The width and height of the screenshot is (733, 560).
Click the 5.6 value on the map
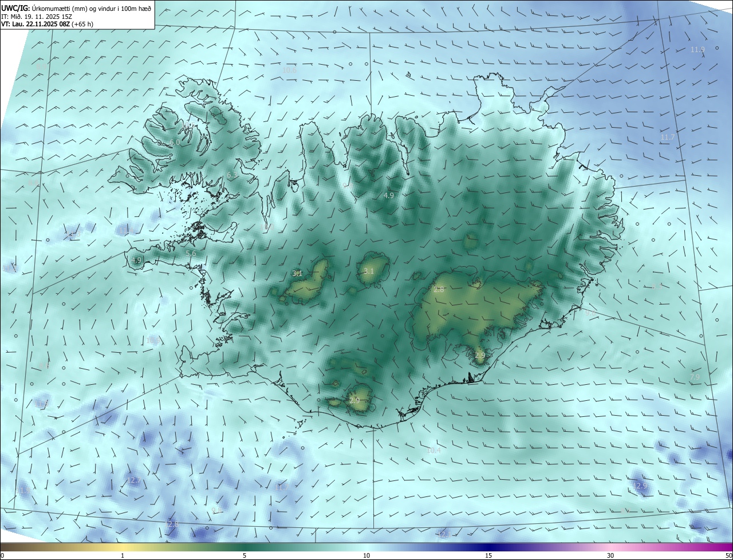pyautogui.click(x=191, y=253)
